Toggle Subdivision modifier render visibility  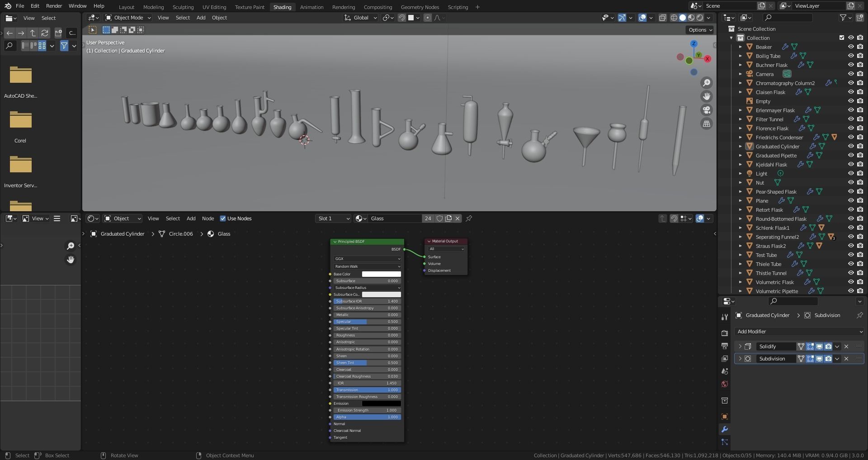(828, 359)
